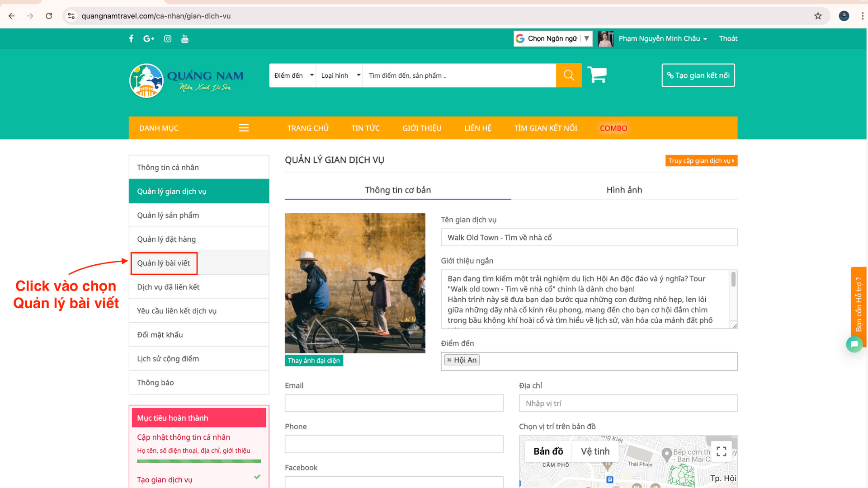Expand the Loại hình dropdown
Image resolution: width=868 pixels, height=488 pixels.
340,75
